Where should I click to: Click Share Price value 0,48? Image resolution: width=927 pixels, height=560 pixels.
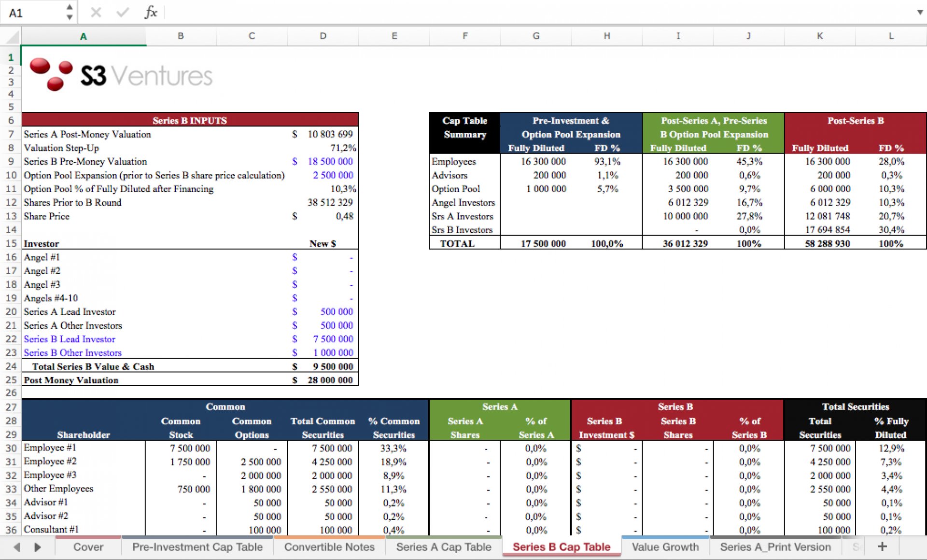point(344,216)
